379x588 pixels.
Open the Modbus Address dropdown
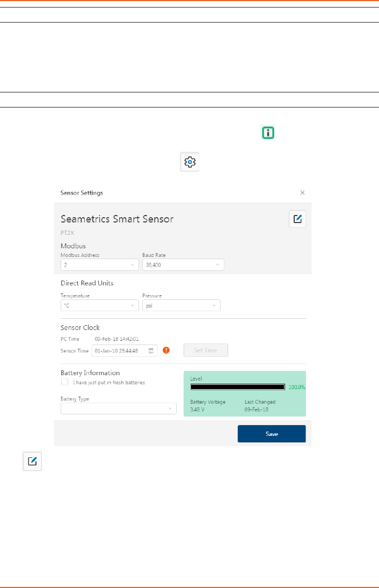(x=100, y=265)
